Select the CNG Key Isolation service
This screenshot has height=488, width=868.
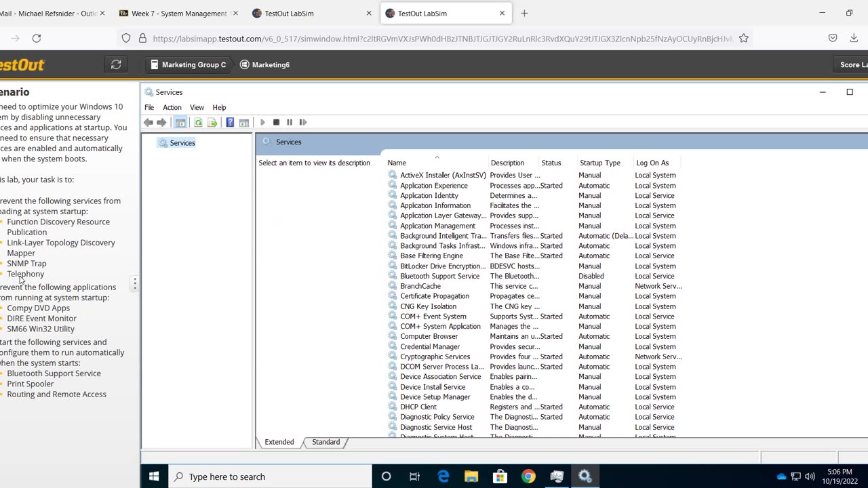coord(534,306)
